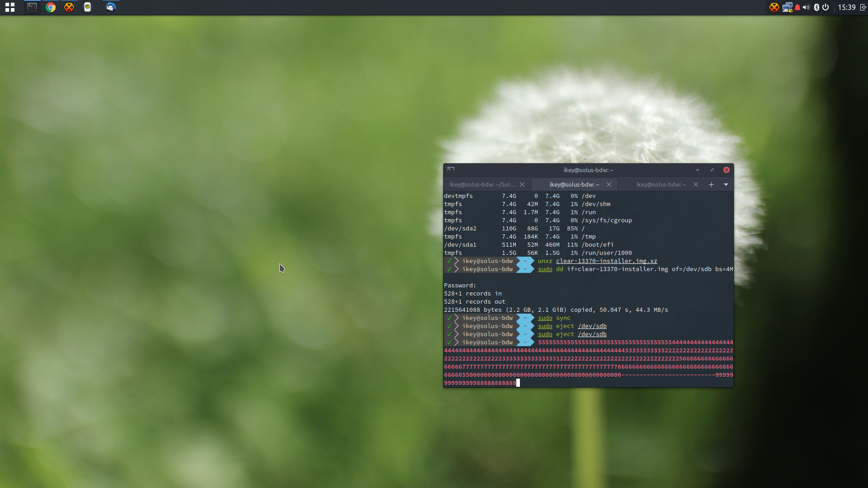Viewport: 868px width, 488px height.
Task: Launch Google Chrome from the panel
Action: tap(51, 7)
